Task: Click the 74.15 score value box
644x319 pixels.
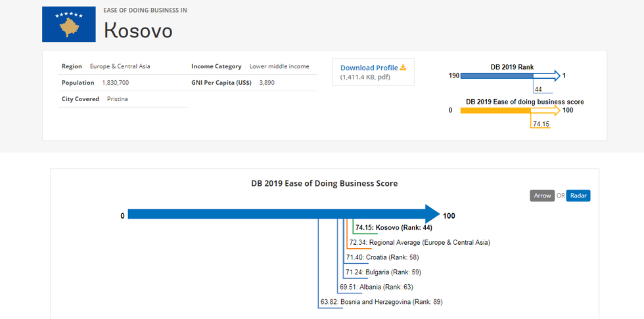Action: point(541,124)
